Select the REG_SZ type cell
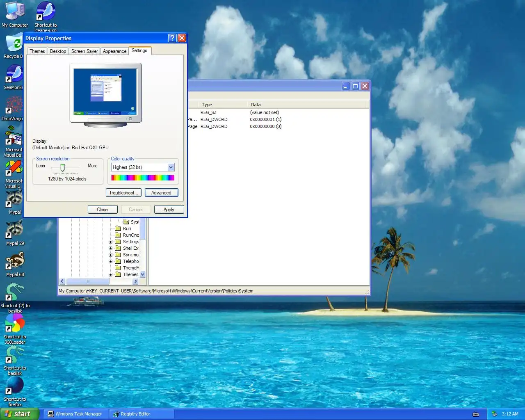The width and height of the screenshot is (525, 420). tap(208, 112)
